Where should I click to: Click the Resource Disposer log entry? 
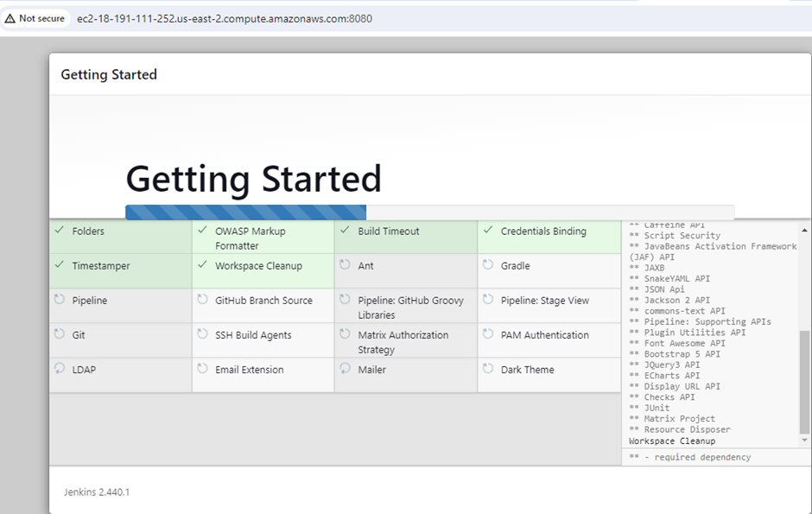pos(680,429)
